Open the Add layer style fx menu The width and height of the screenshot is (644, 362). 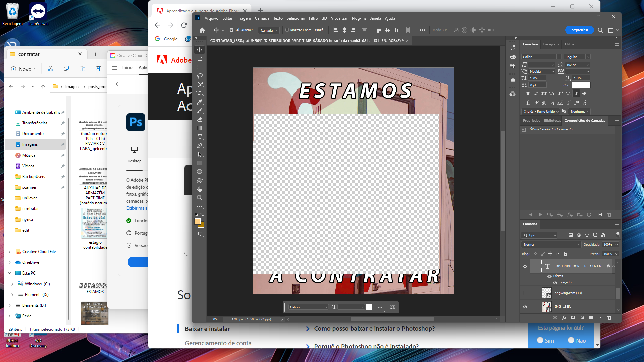[x=565, y=318]
